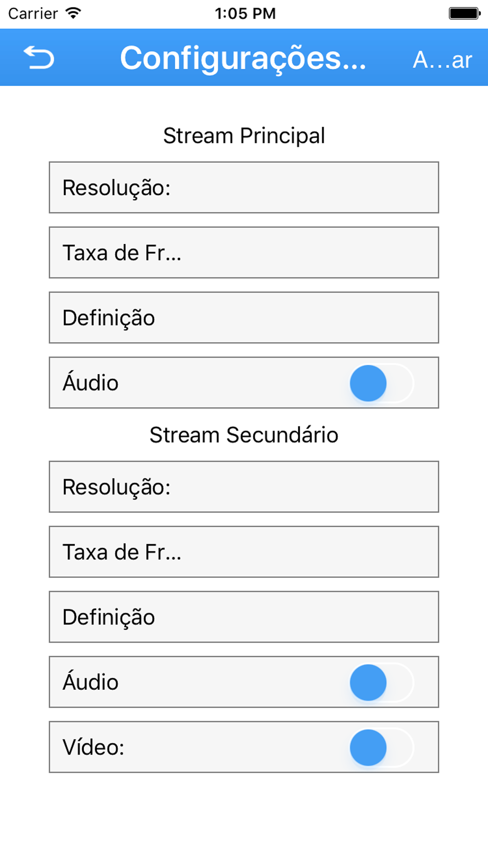Screen dimensions: 488x868
Task: Tap the back arrow icon
Action: (39, 57)
